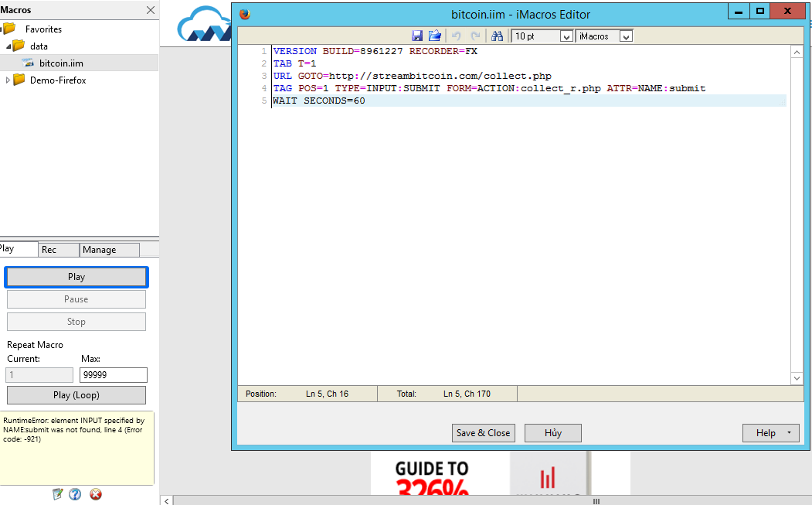This screenshot has width=812, height=505.
Task: Click the Open file icon in editor toolbar
Action: coord(434,36)
